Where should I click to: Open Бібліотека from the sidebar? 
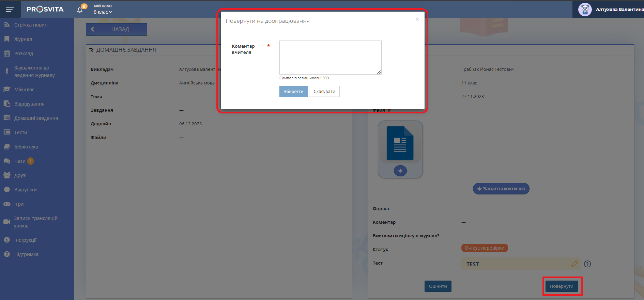pos(26,147)
